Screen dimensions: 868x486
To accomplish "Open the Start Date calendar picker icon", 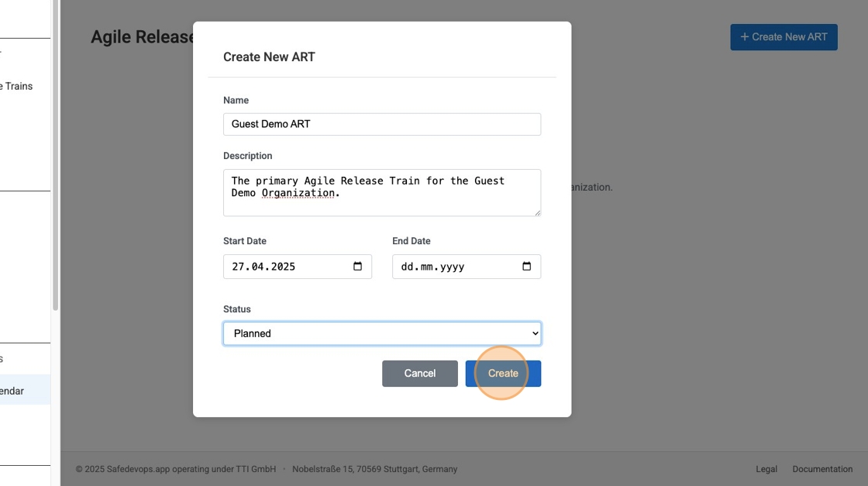I will tap(358, 266).
